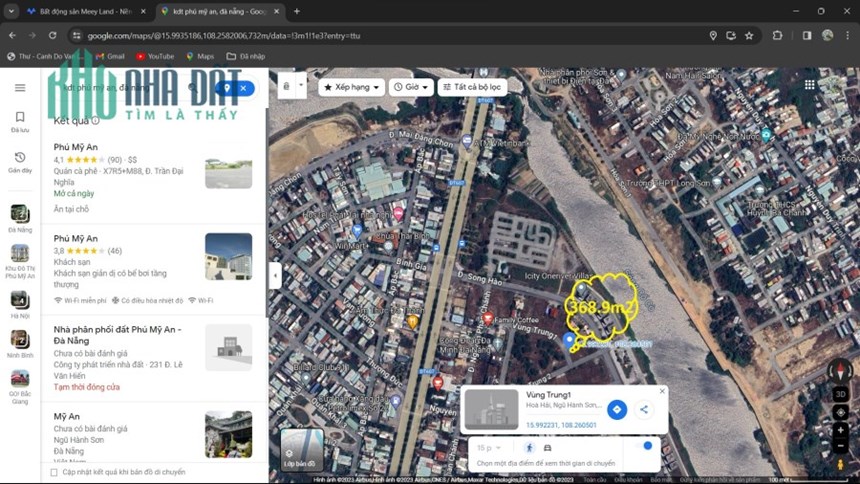Click the Mỹ An temple photo thumbnail
The width and height of the screenshot is (860, 484).
(x=229, y=434)
